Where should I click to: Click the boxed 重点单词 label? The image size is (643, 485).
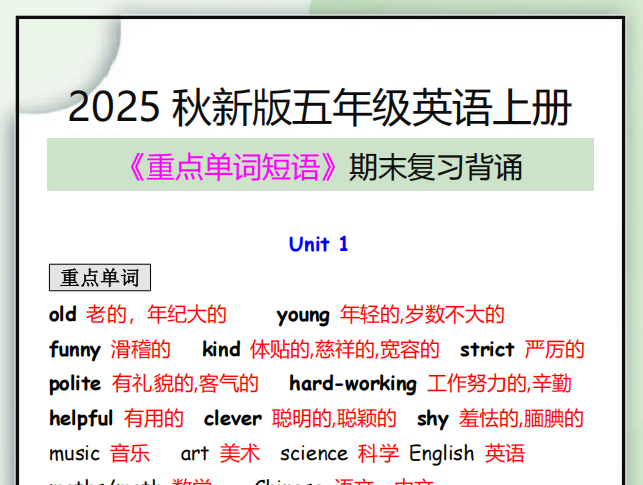click(x=99, y=278)
